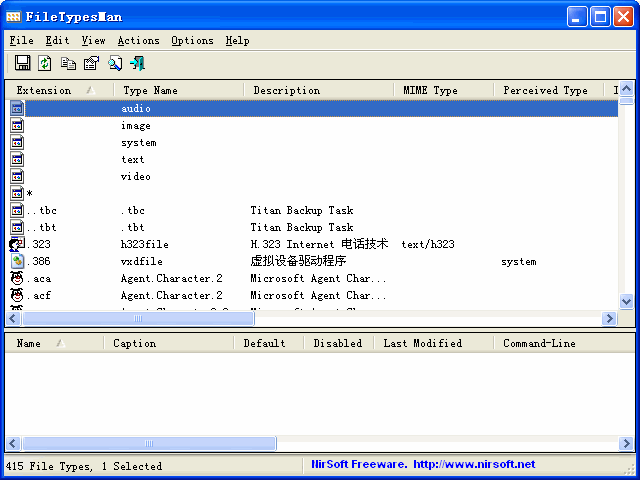
Task: Click the lower pane's horizontal scrollbar thumb
Action: [x=149, y=443]
